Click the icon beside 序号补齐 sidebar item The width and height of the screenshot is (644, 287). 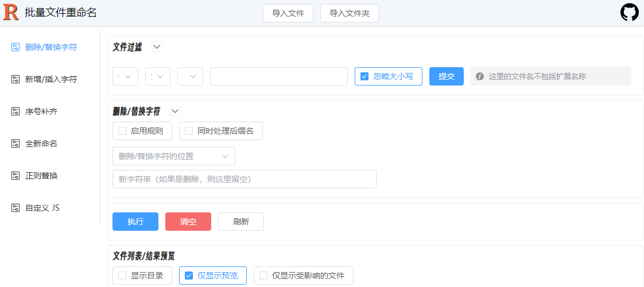click(15, 111)
